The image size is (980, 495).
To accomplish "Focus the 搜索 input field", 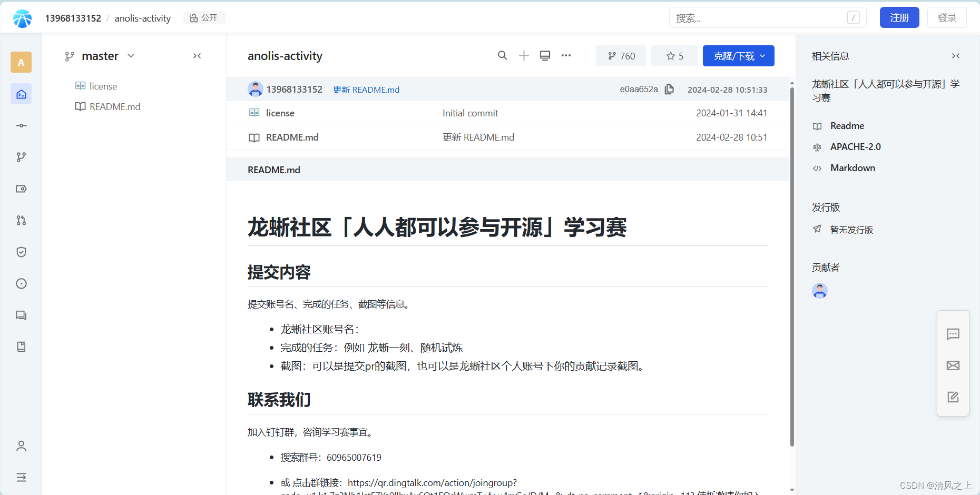I will coord(768,17).
